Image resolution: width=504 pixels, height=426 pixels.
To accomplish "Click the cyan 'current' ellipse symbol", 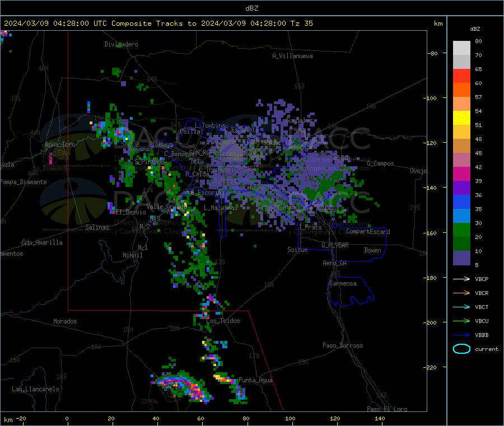I will [x=461, y=349].
